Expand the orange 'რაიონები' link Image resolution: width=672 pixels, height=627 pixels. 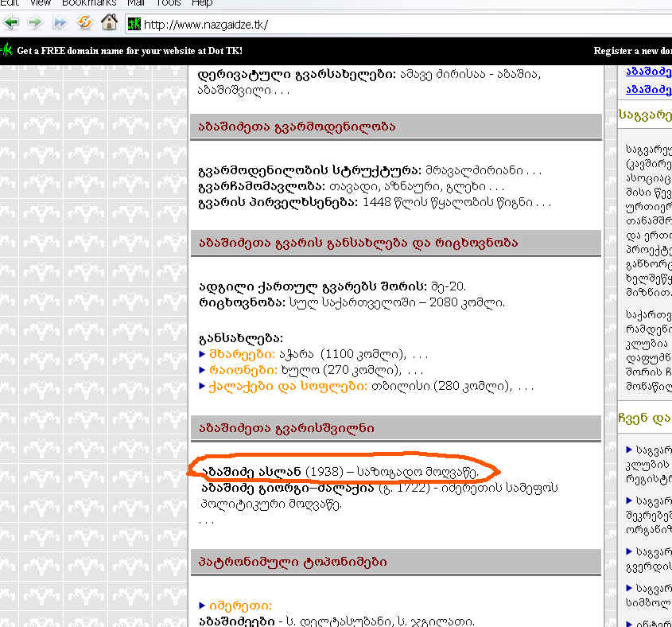pyautogui.click(x=242, y=370)
